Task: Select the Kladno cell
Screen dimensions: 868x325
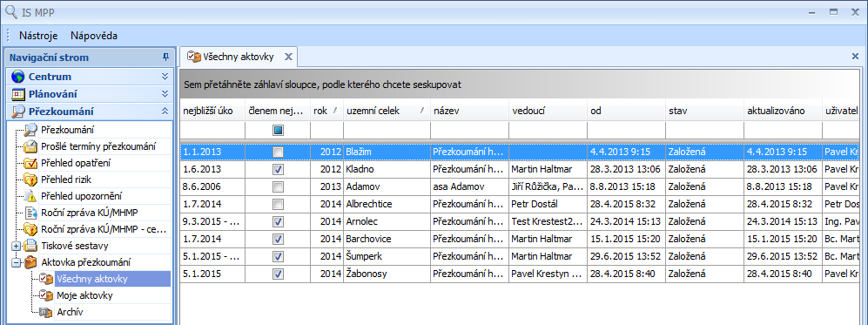Action: point(387,169)
